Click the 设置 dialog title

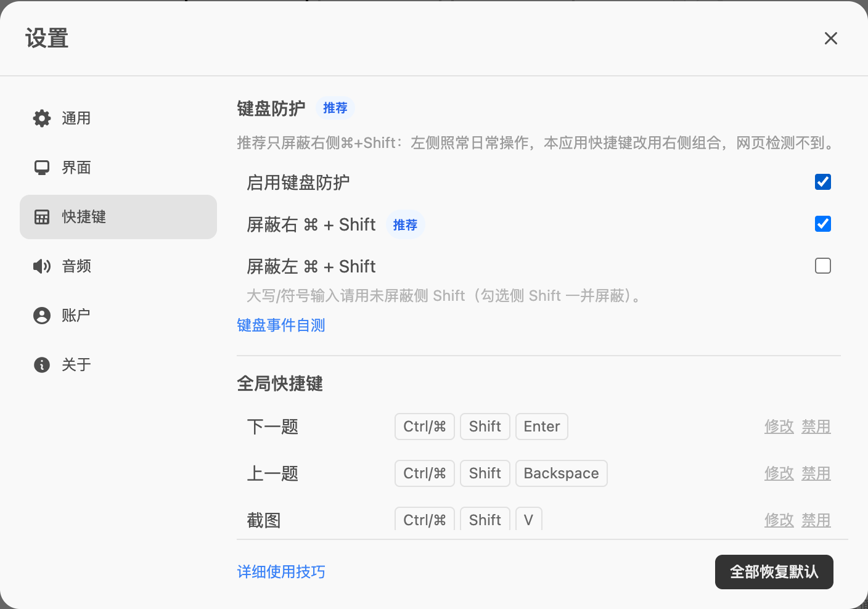tap(47, 38)
